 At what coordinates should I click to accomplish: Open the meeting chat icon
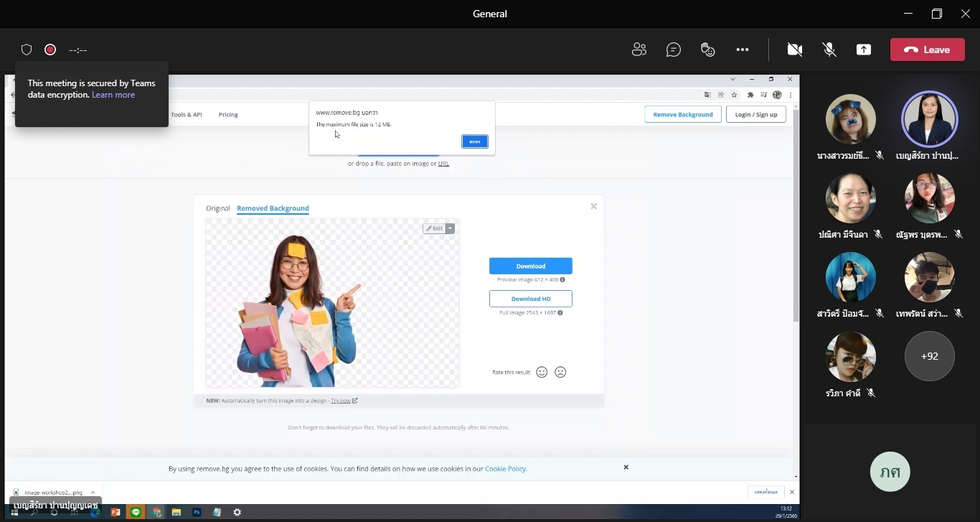coord(673,50)
